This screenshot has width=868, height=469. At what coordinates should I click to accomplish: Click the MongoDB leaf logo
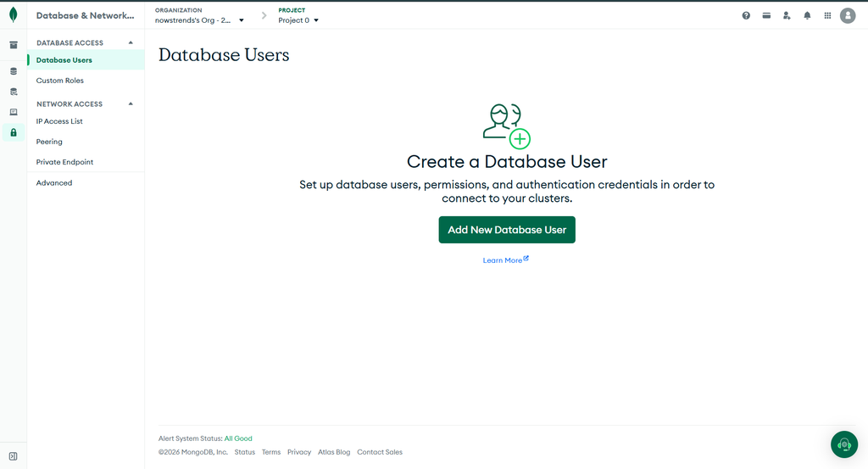coord(14,15)
